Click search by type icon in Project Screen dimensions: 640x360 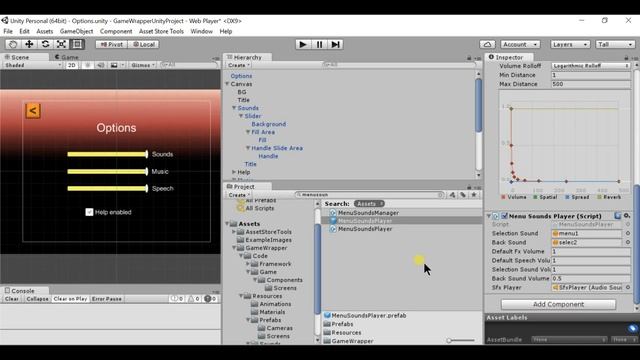452,195
